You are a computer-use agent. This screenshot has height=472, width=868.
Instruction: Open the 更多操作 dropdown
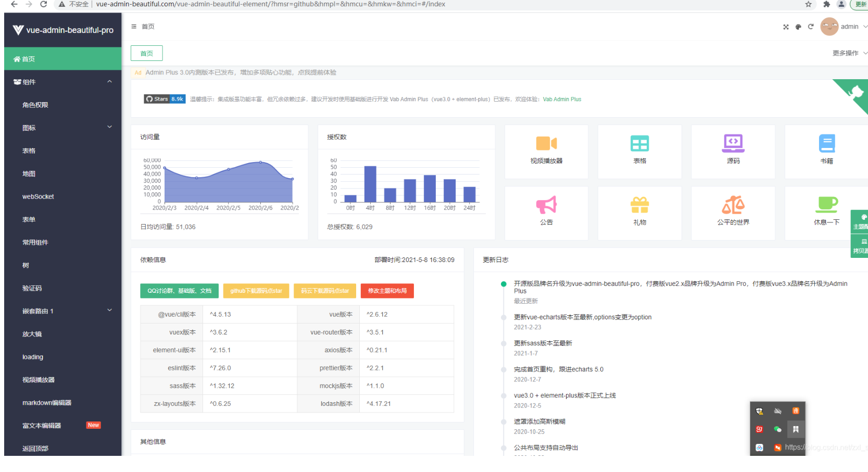(850, 53)
